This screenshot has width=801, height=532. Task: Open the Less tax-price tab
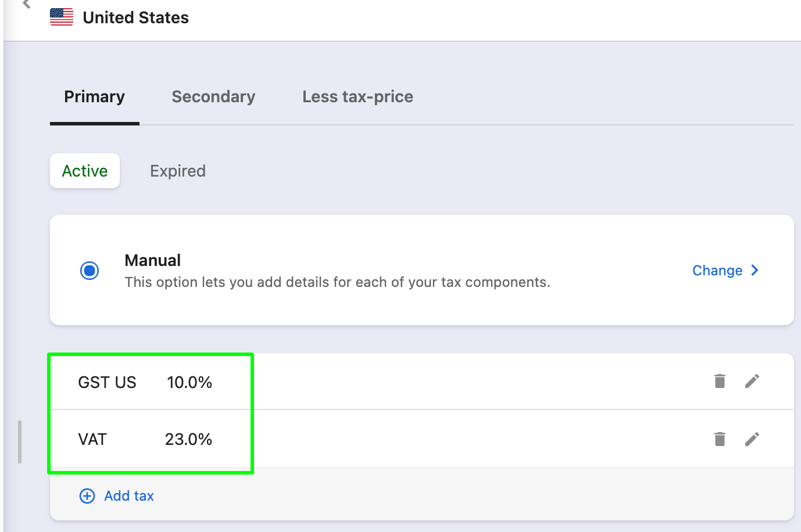click(x=357, y=97)
